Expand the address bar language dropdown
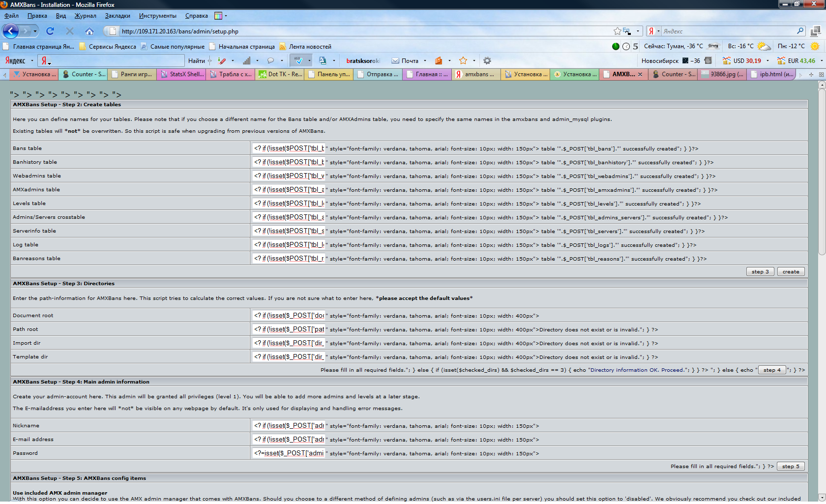The width and height of the screenshot is (826, 504). pyautogui.click(x=638, y=31)
